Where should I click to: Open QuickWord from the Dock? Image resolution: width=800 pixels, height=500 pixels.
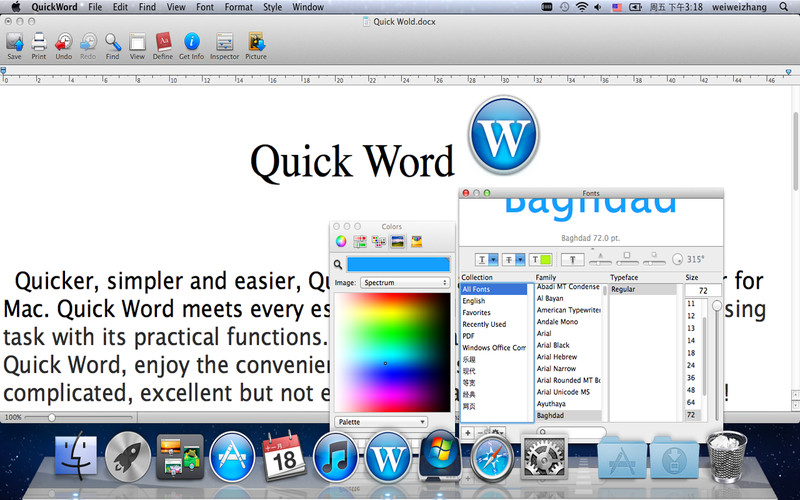388,458
